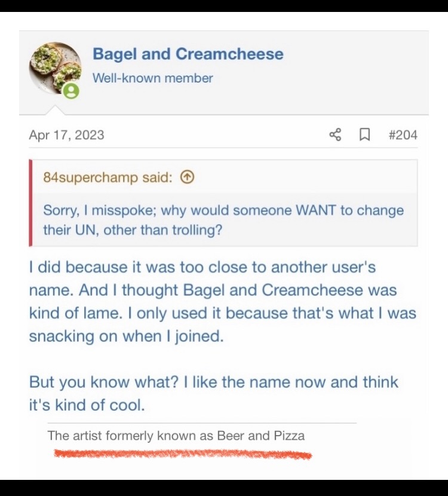This screenshot has height=496, width=448.
Task: Click the pointer notch beneath the avatar
Action: 56,110
